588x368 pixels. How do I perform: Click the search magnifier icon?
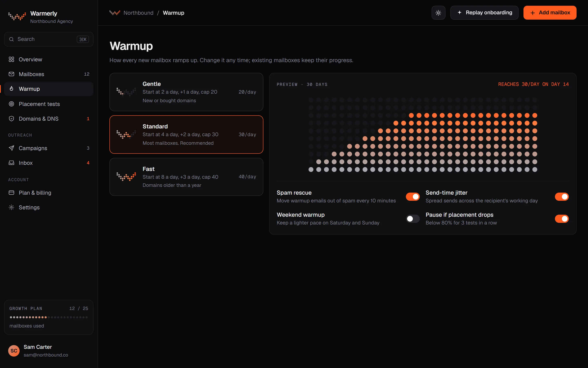[x=11, y=39]
